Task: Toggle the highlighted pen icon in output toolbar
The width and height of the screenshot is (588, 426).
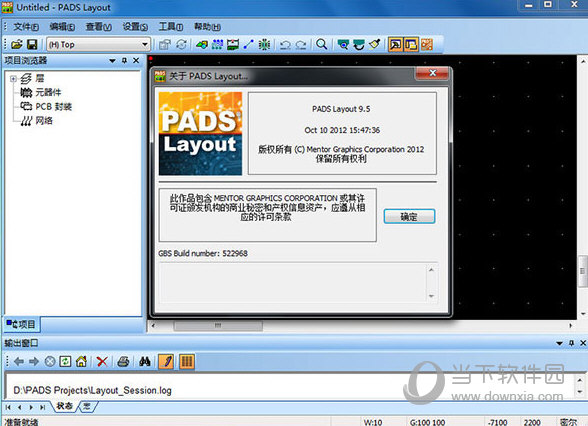Action: coord(166,362)
